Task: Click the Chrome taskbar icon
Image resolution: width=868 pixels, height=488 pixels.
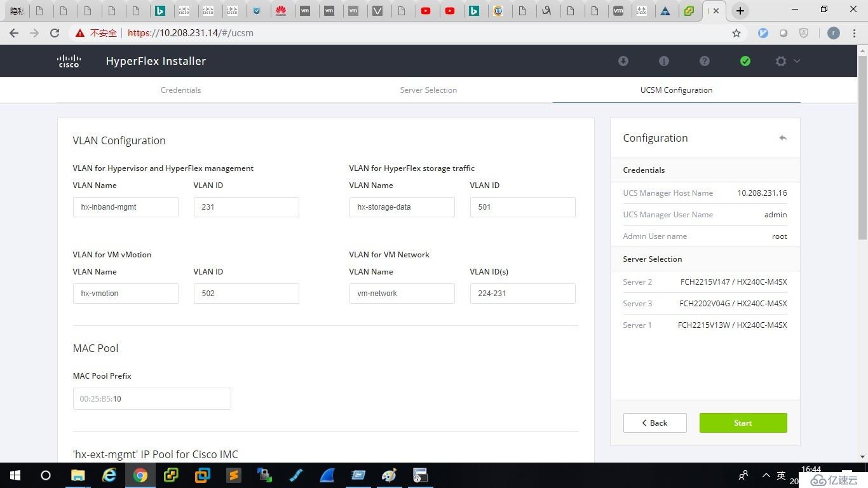Action: pyautogui.click(x=140, y=475)
